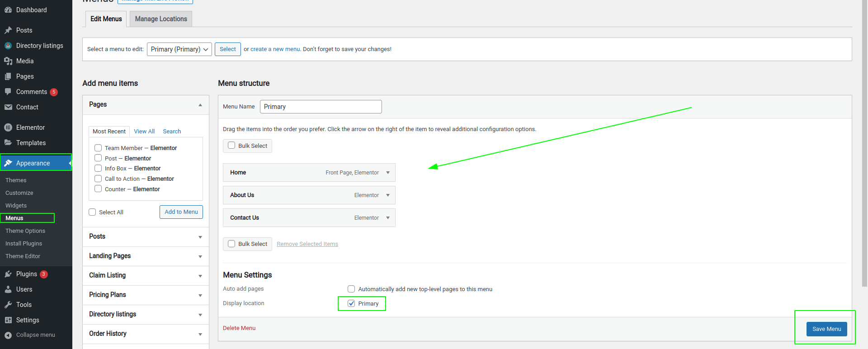868x349 pixels.
Task: Check the Team Member — Elementor checkbox
Action: (x=98, y=148)
